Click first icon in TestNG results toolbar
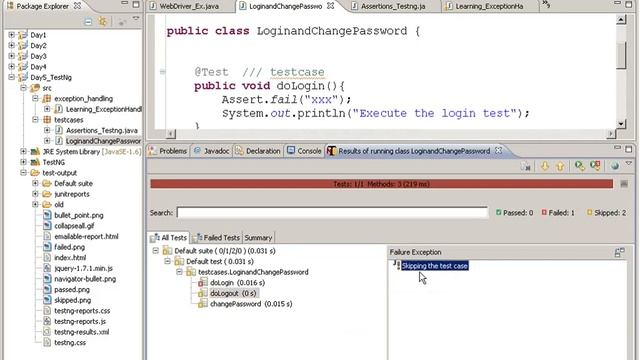Screen dimensions: 640x360 [x=525, y=166]
